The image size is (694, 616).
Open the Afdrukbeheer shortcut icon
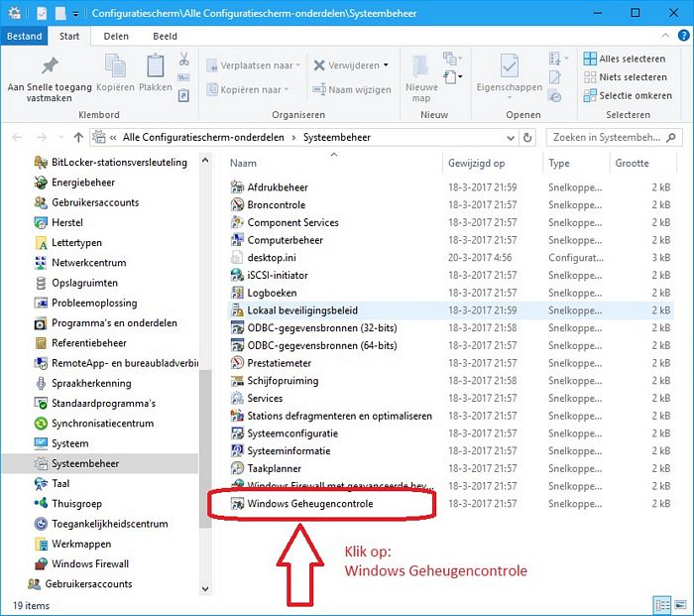coord(237,186)
